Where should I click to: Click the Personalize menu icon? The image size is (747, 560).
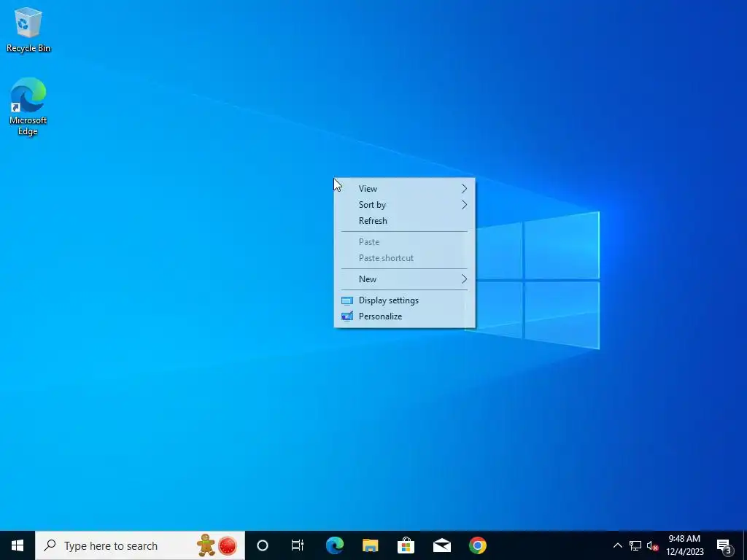347,316
